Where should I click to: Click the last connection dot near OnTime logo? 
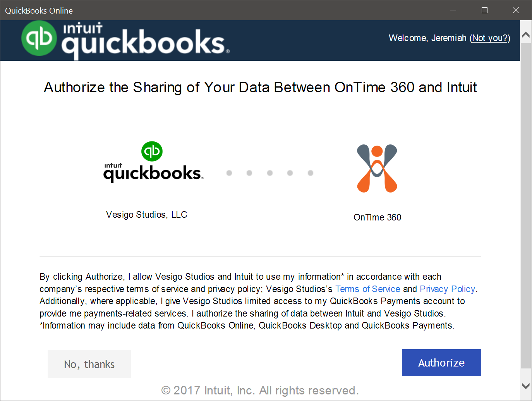[311, 173]
